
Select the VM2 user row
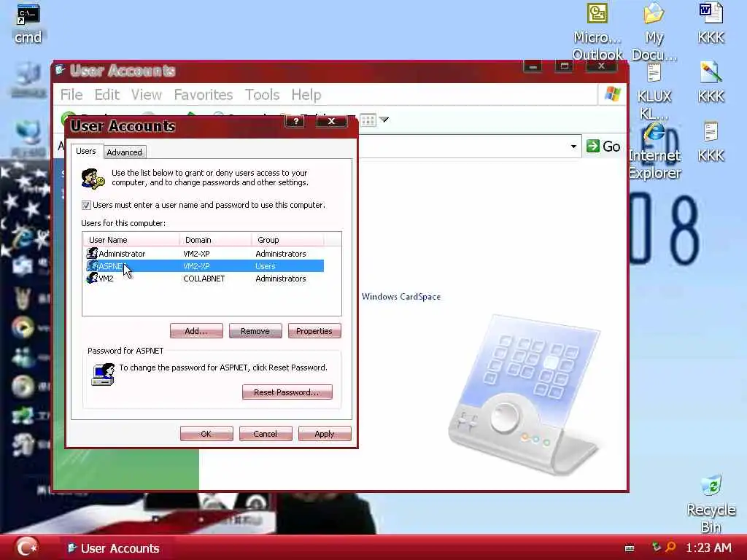pos(205,279)
